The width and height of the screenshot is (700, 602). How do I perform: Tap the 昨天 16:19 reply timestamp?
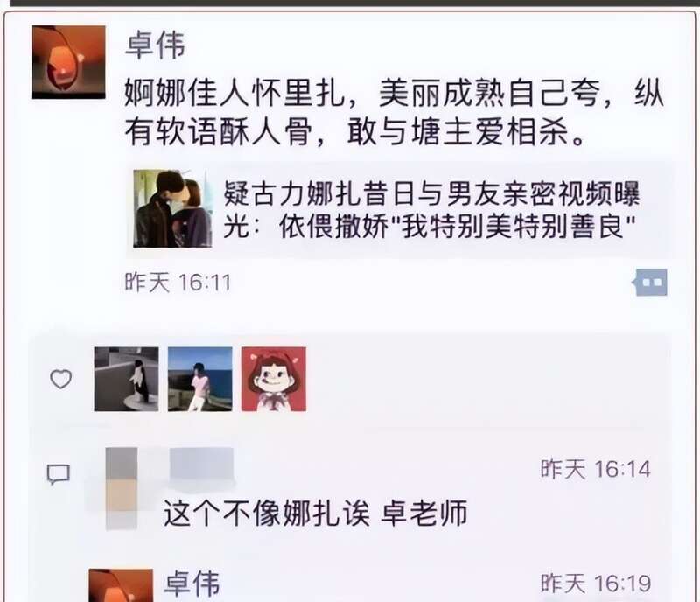coord(596,584)
